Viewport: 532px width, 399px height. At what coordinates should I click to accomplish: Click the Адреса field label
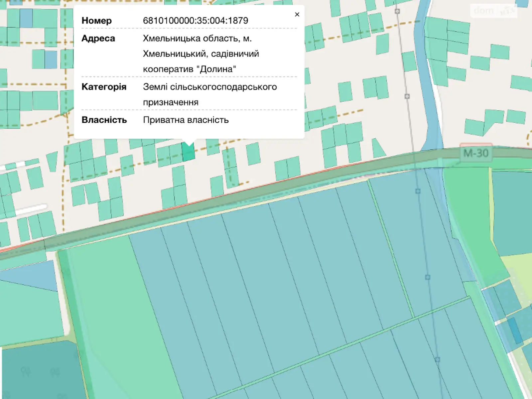pyautogui.click(x=98, y=39)
